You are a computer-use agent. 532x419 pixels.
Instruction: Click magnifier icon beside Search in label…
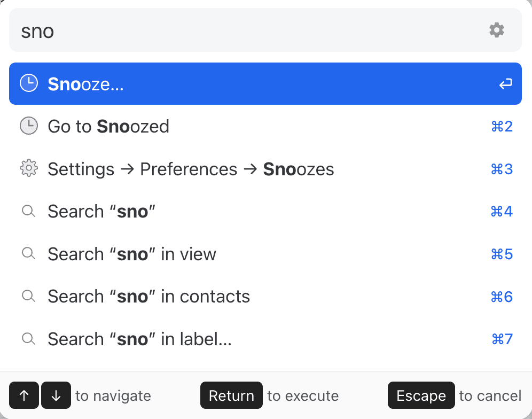point(28,338)
